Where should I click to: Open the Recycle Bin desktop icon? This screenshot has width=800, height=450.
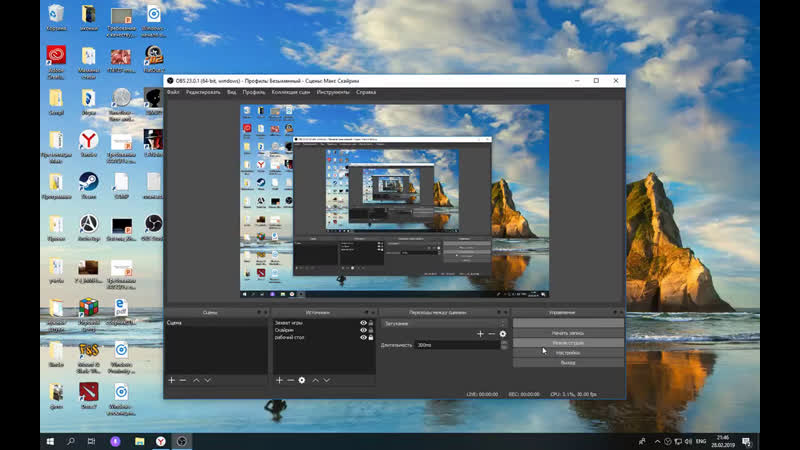56,18
